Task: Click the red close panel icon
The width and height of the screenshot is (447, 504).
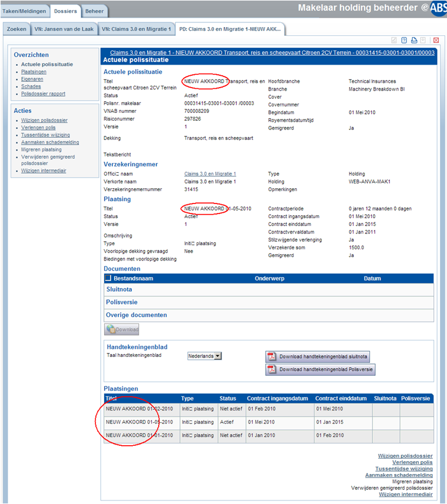Action: (x=436, y=40)
